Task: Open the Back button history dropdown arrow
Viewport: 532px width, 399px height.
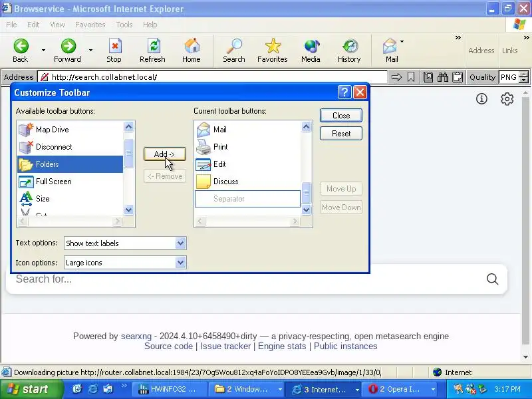Action: [x=43, y=51]
